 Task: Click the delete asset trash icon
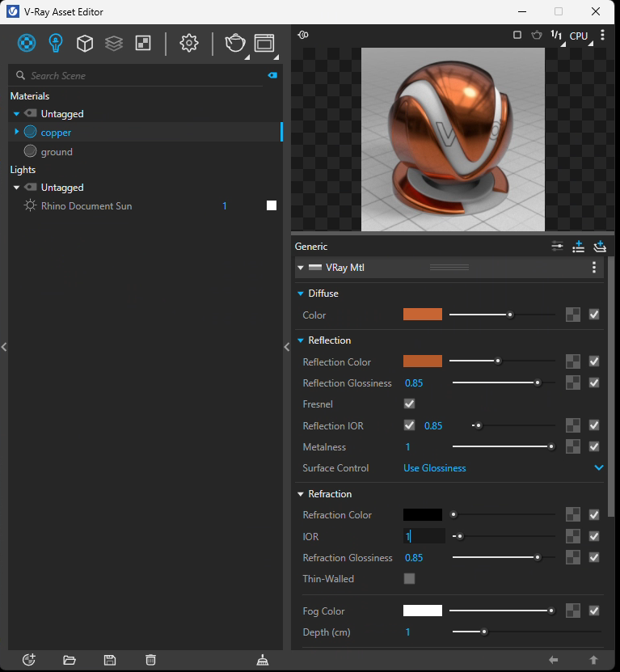coord(150,660)
